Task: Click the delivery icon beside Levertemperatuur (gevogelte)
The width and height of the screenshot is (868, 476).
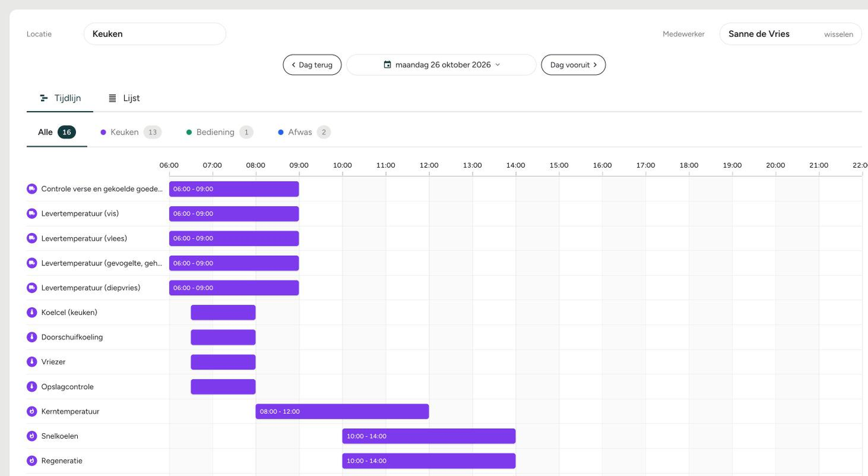Action: tap(32, 263)
